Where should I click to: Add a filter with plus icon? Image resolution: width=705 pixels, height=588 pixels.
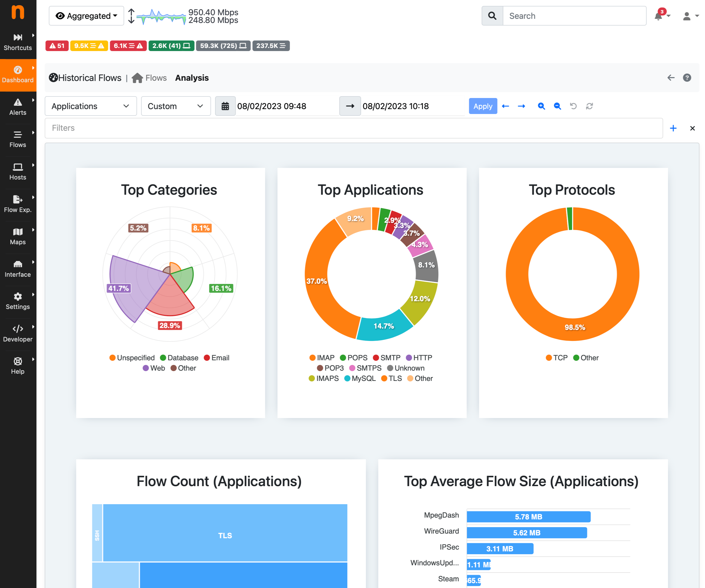pos(673,128)
